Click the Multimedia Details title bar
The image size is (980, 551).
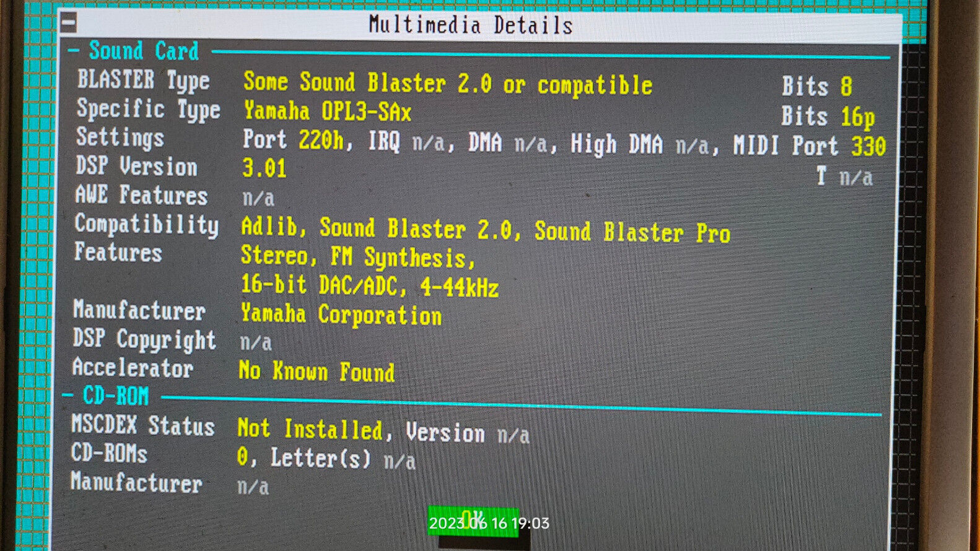[470, 25]
